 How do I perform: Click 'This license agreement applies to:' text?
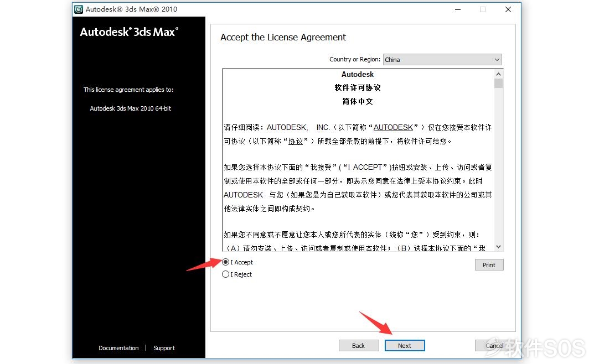tap(128, 90)
